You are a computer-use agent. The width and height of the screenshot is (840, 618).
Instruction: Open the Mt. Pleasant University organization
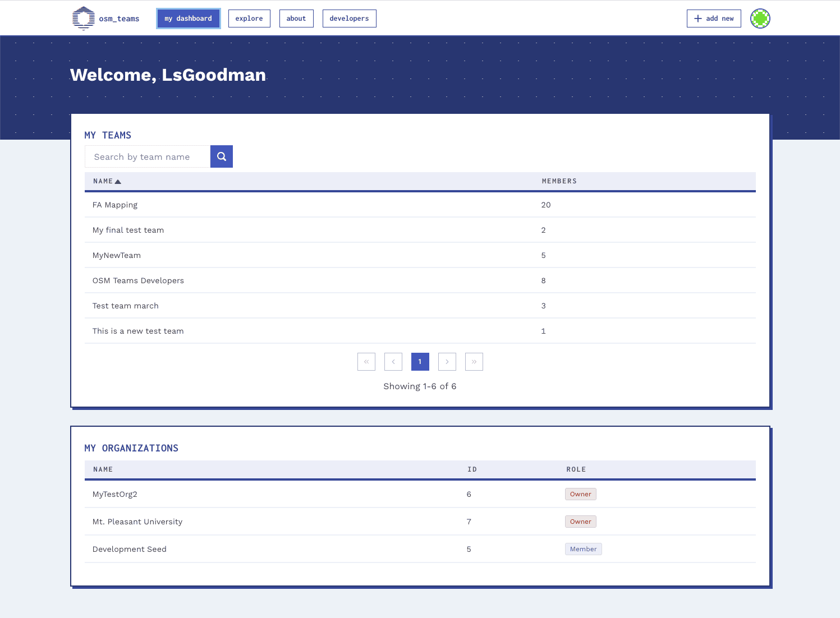click(137, 522)
